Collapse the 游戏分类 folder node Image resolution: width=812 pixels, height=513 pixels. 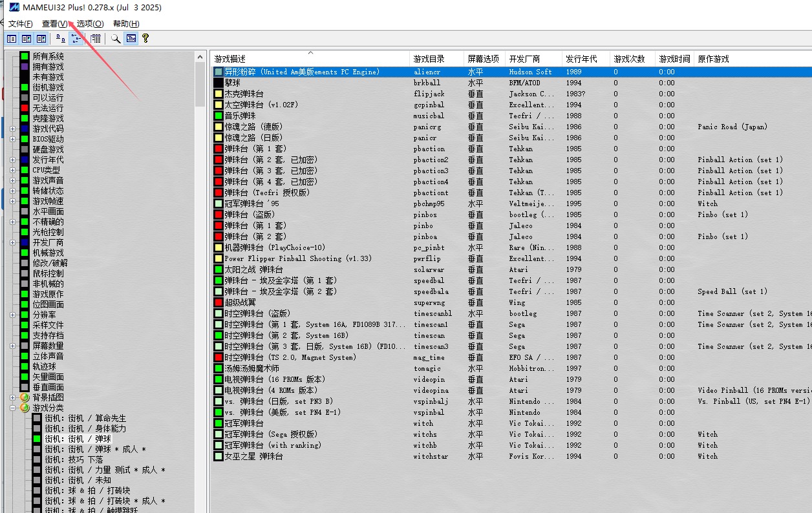(x=13, y=408)
